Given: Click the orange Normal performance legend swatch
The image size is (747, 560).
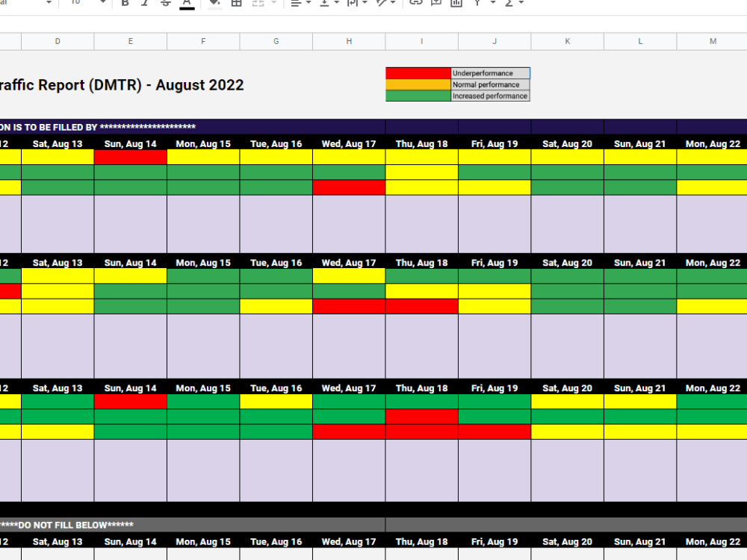Looking at the screenshot, I should tap(418, 84).
